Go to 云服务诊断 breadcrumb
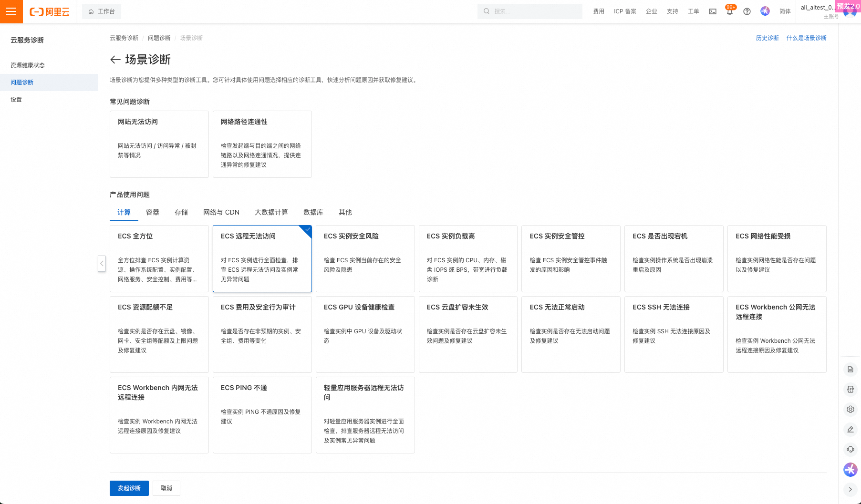 click(x=124, y=38)
